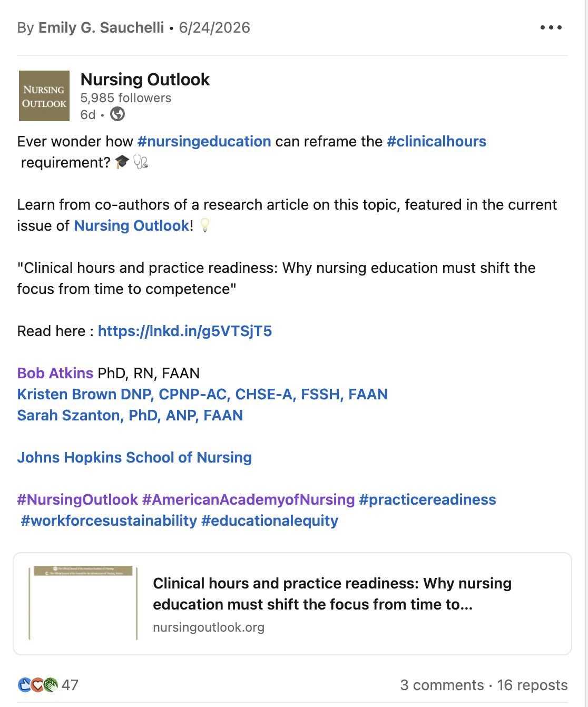This screenshot has width=588, height=707.
Task: Open the Clinical hours article card title
Action: [x=332, y=594]
